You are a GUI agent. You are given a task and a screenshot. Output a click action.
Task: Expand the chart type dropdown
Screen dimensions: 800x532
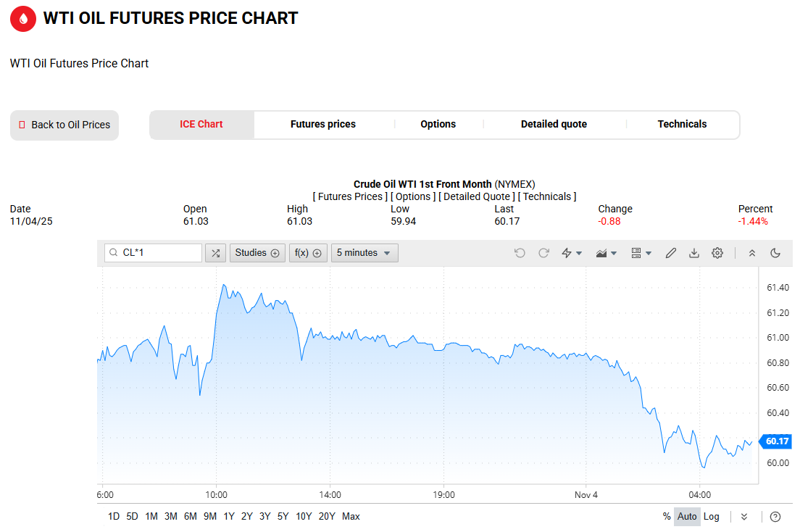pyautogui.click(x=606, y=253)
